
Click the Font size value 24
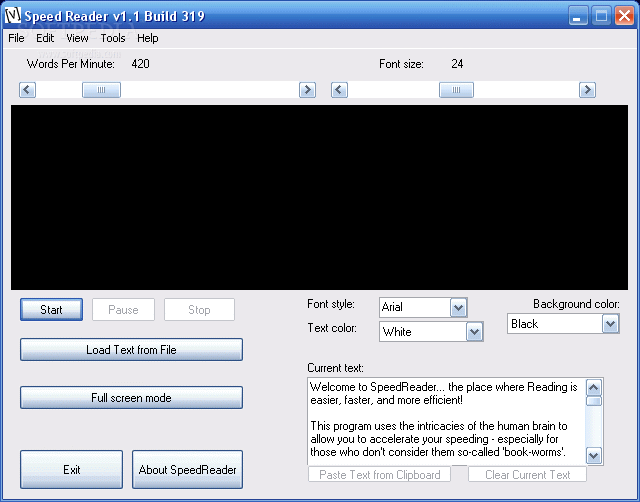[457, 64]
